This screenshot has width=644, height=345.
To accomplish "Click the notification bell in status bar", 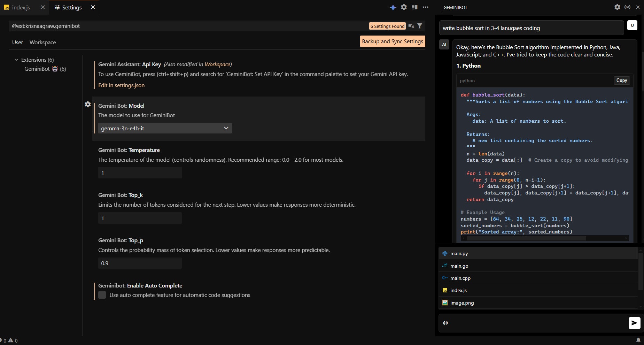I will coord(638,340).
